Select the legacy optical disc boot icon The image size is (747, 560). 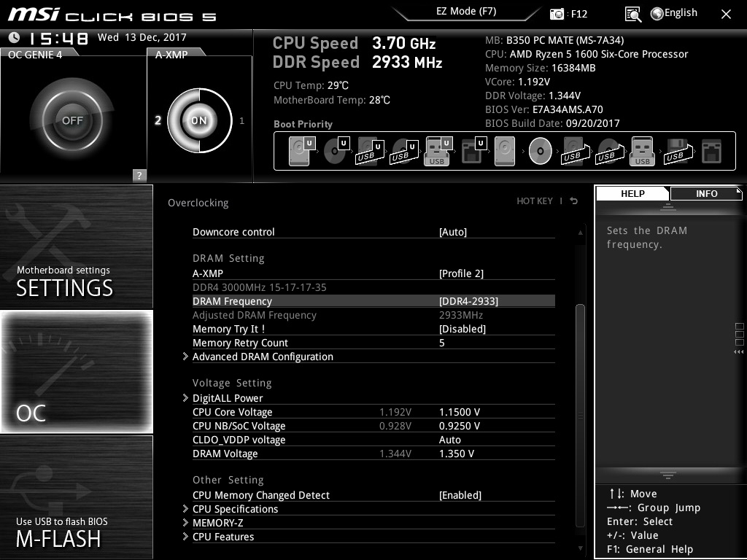(x=541, y=151)
